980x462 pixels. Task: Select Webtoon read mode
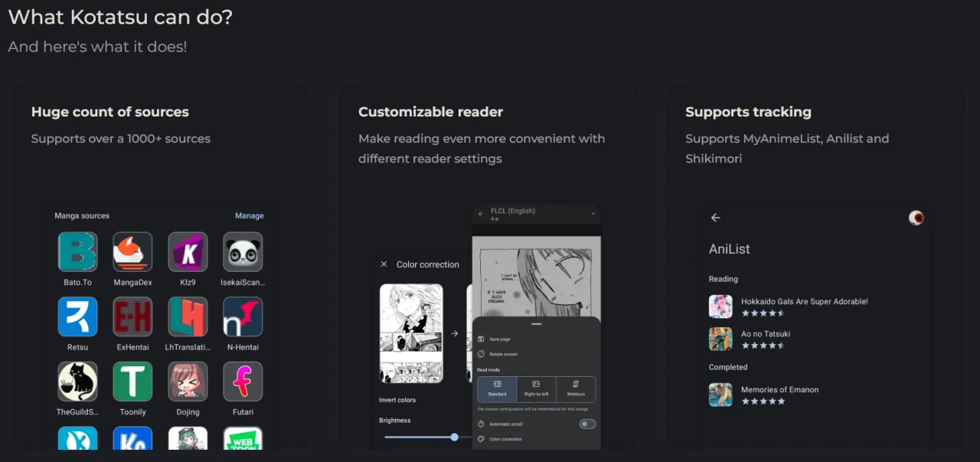(576, 389)
